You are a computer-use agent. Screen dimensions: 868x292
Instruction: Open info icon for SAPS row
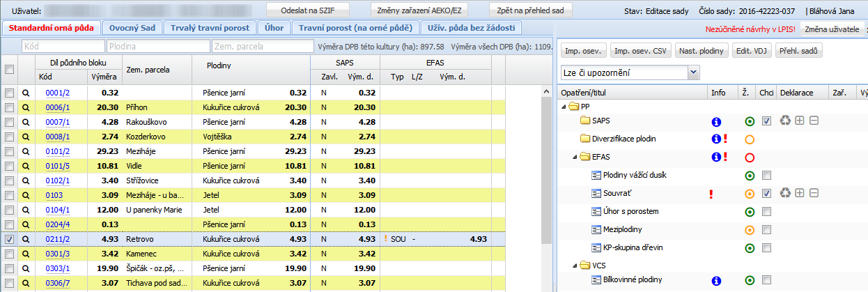pos(715,121)
